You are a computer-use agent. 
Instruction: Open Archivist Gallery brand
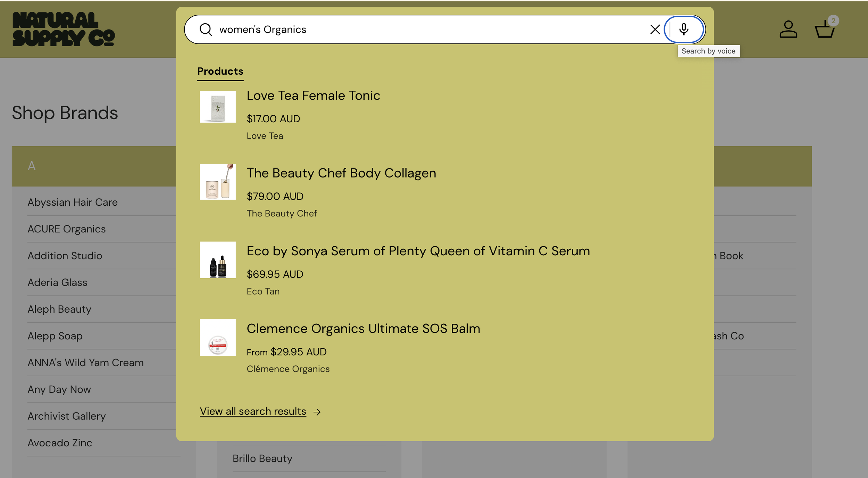tap(67, 416)
